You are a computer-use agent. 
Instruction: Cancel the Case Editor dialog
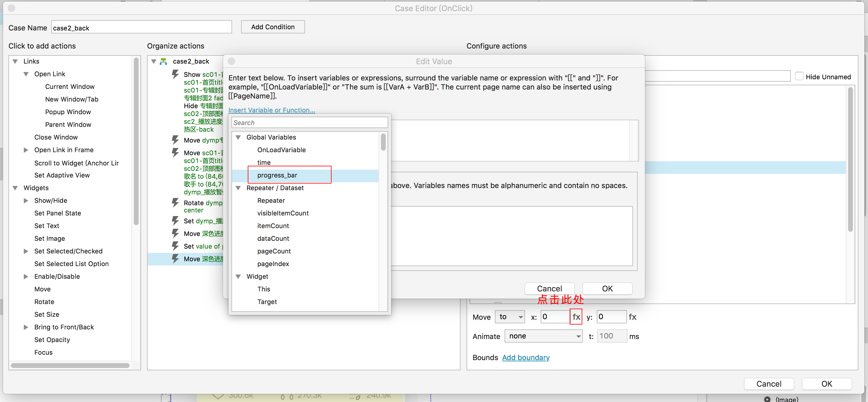769,383
